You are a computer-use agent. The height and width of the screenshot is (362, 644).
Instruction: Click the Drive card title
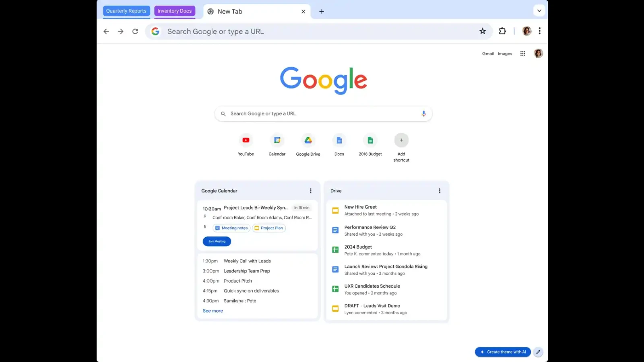(x=336, y=191)
